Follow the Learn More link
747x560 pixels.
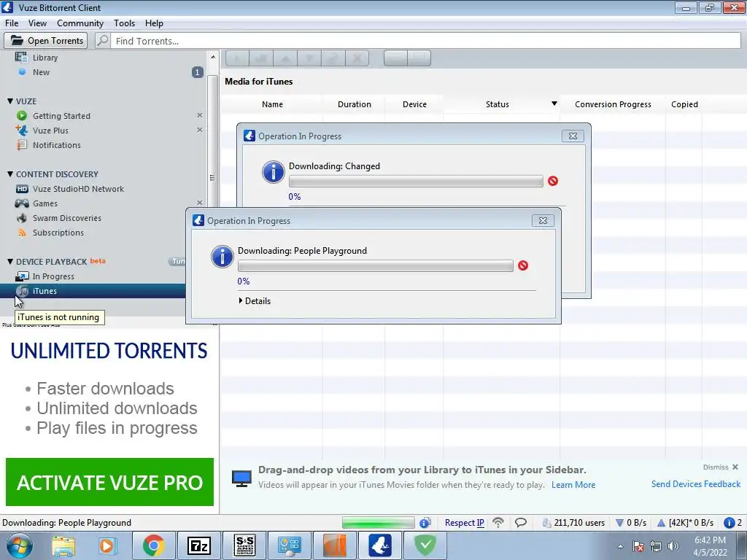click(x=573, y=485)
